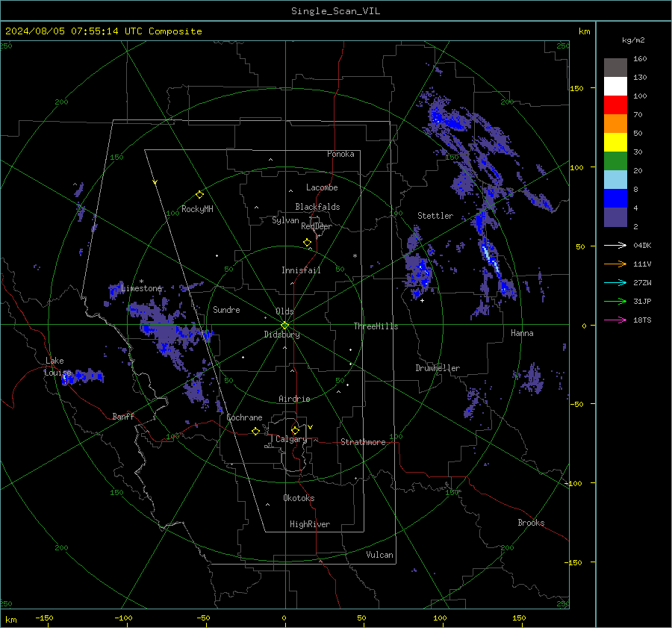Viewport: 672px width, 628px height.
Task: Click the asterisk marker above Limestone
Action: [141, 282]
